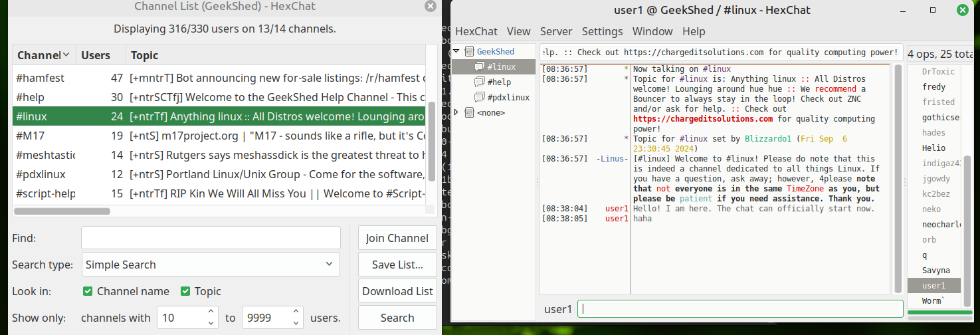The width and height of the screenshot is (980, 335).
Task: Select the #M17 channel row
Action: coord(219,136)
